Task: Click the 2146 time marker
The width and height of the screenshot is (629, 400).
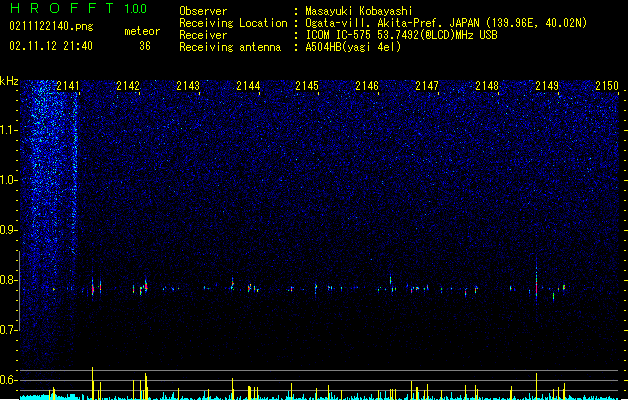Action: [x=367, y=86]
